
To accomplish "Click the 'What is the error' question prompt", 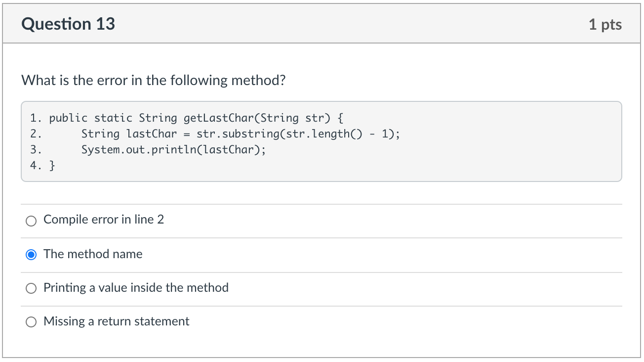I will point(153,80).
